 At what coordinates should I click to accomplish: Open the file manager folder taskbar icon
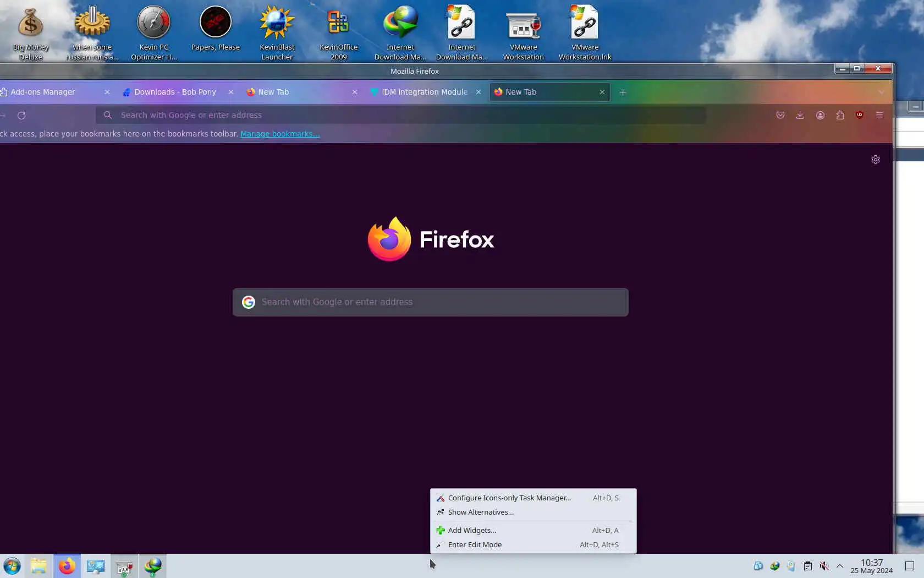click(x=38, y=566)
